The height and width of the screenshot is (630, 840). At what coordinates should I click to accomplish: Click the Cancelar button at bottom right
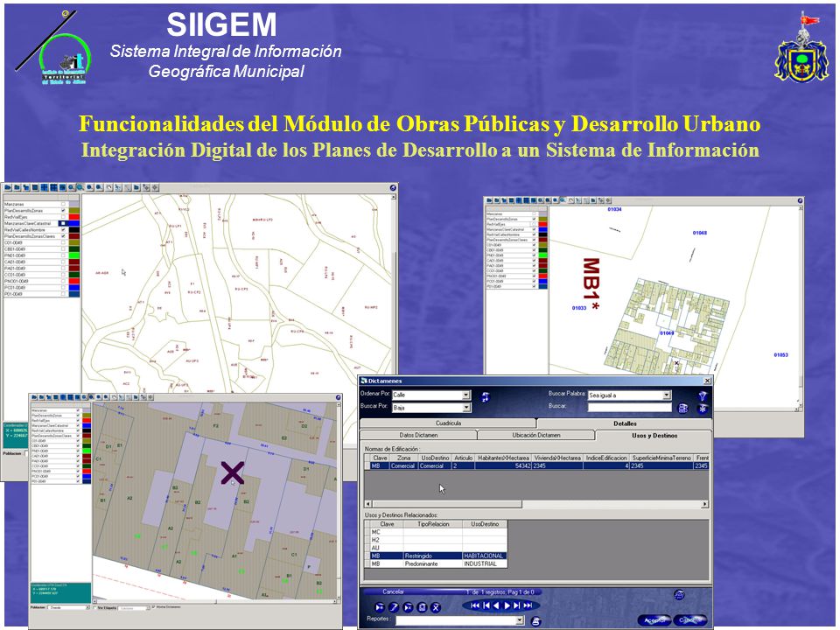coord(690,619)
